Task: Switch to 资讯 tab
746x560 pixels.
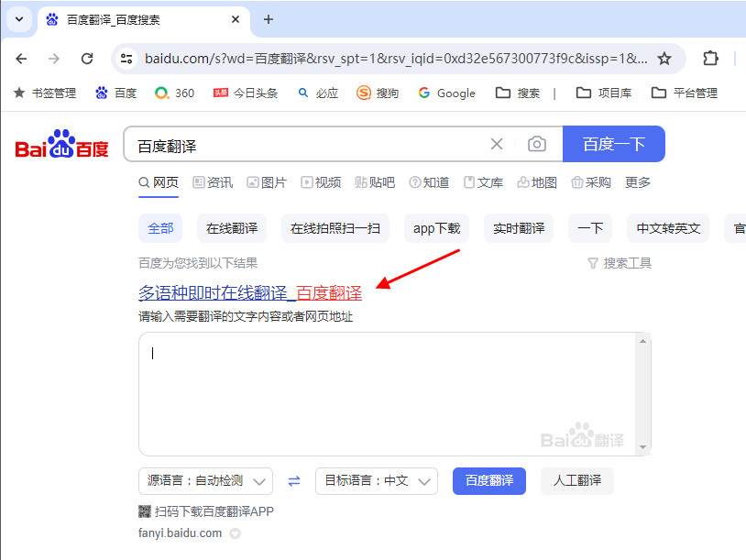Action: [x=213, y=182]
